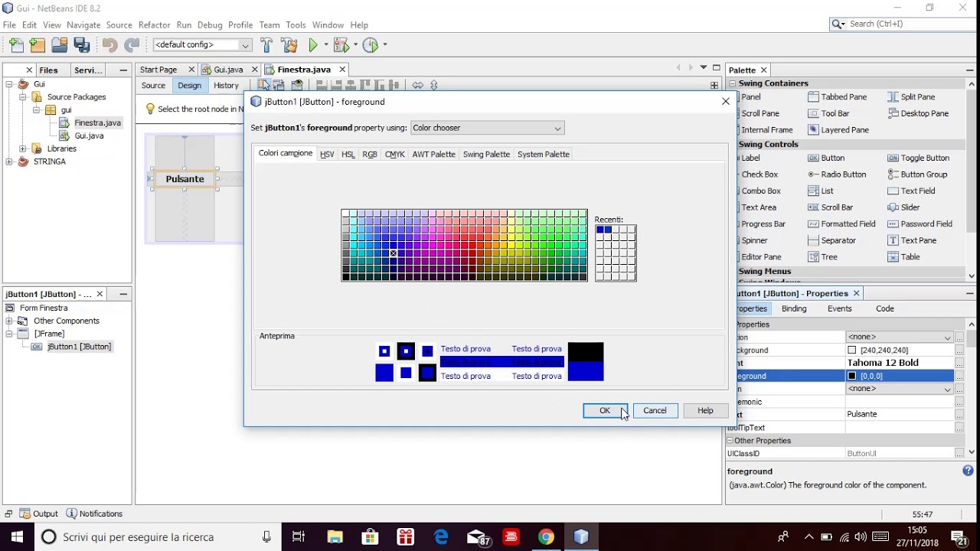
Task: Pick Split Pane from the Palette
Action: [x=912, y=97]
